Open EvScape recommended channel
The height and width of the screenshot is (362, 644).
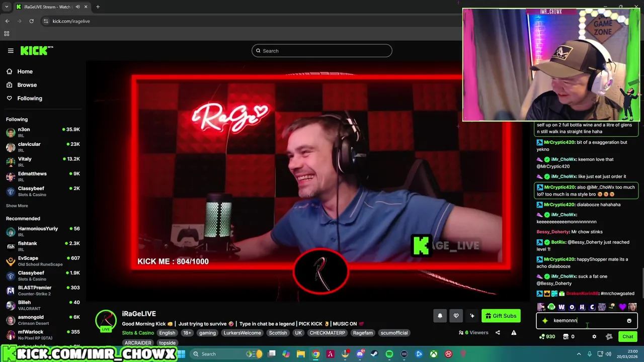pos(43,261)
